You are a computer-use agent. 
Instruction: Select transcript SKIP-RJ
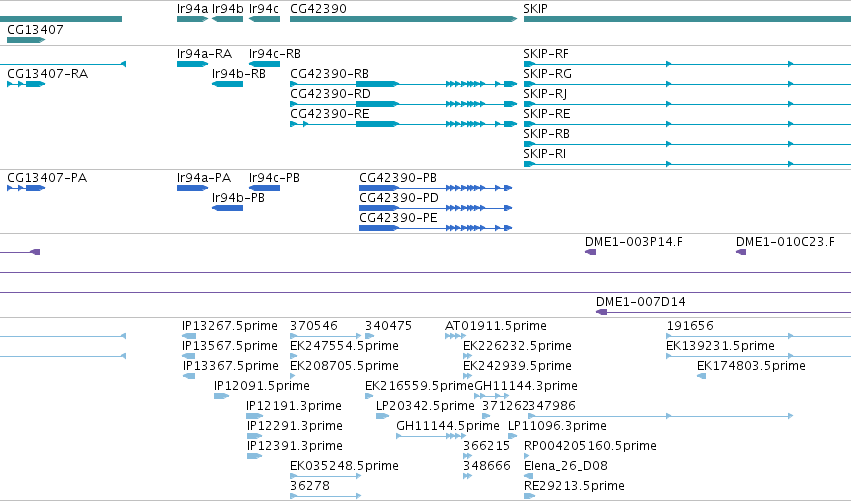[687, 104]
